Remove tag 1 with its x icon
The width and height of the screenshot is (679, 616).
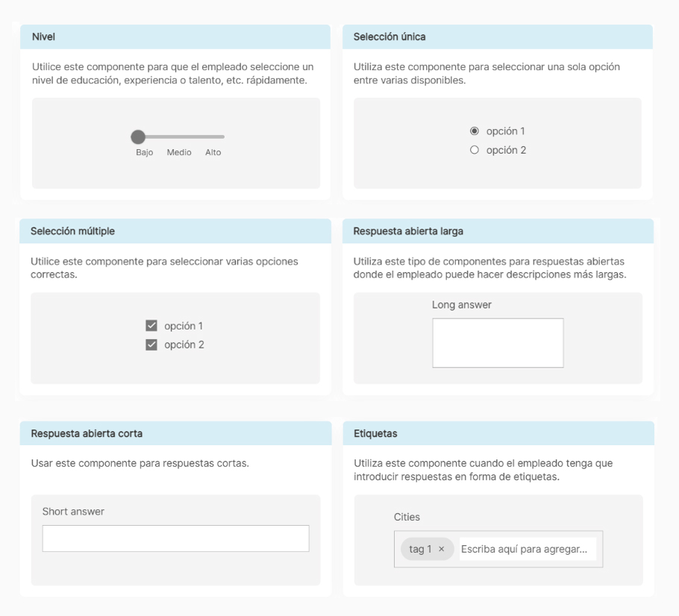[441, 549]
